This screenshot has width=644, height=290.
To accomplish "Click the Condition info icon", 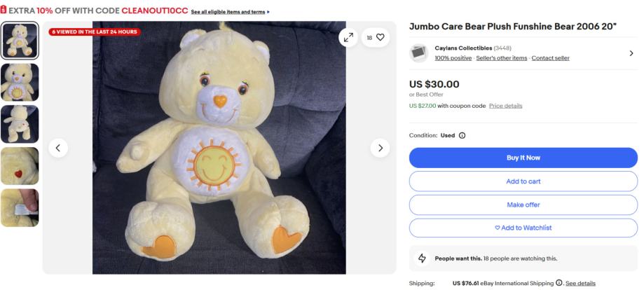I will click(x=462, y=135).
